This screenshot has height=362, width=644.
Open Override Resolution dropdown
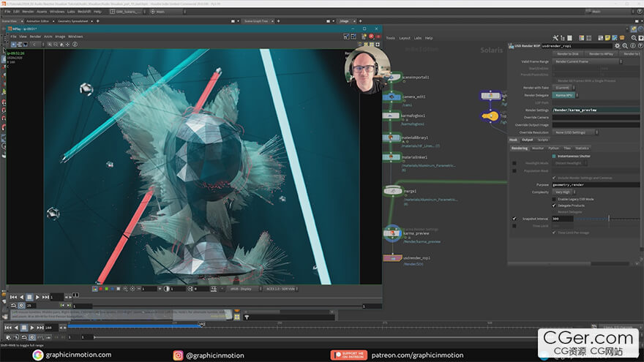575,132
